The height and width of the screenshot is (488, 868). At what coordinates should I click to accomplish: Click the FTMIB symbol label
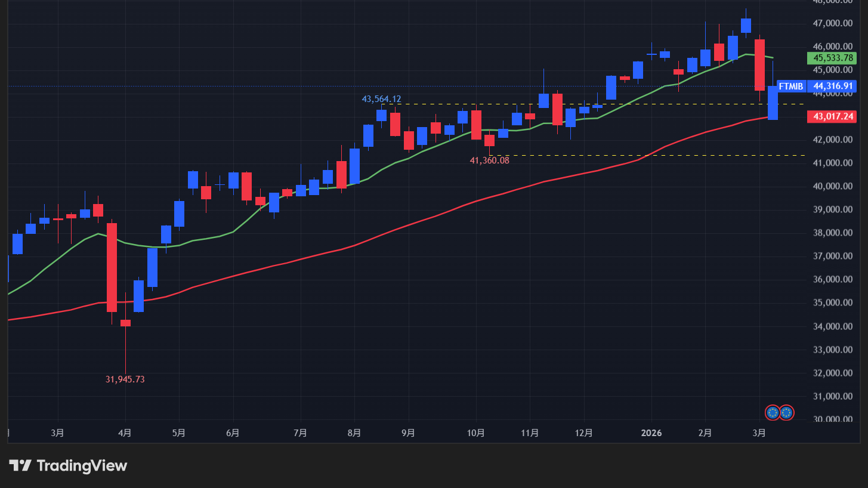(x=790, y=87)
